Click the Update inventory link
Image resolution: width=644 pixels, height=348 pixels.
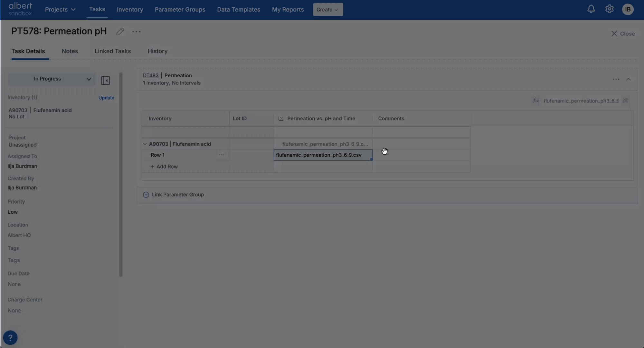click(106, 98)
